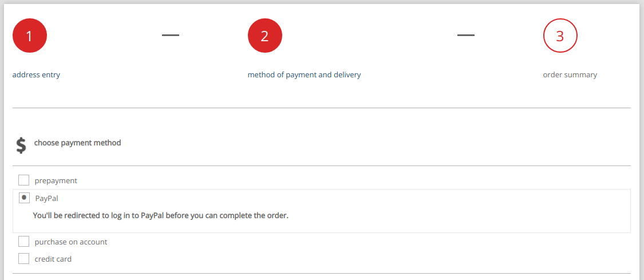
Task: Click the order summary step label
Action: pos(570,74)
